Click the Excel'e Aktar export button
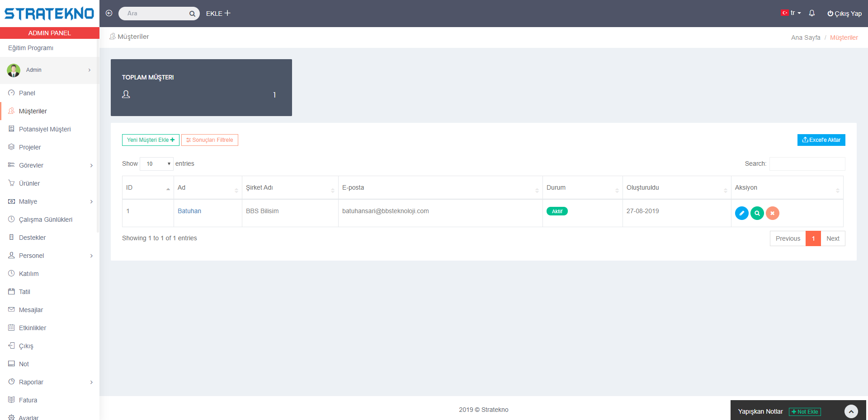Image resolution: width=868 pixels, height=420 pixels. pos(821,140)
